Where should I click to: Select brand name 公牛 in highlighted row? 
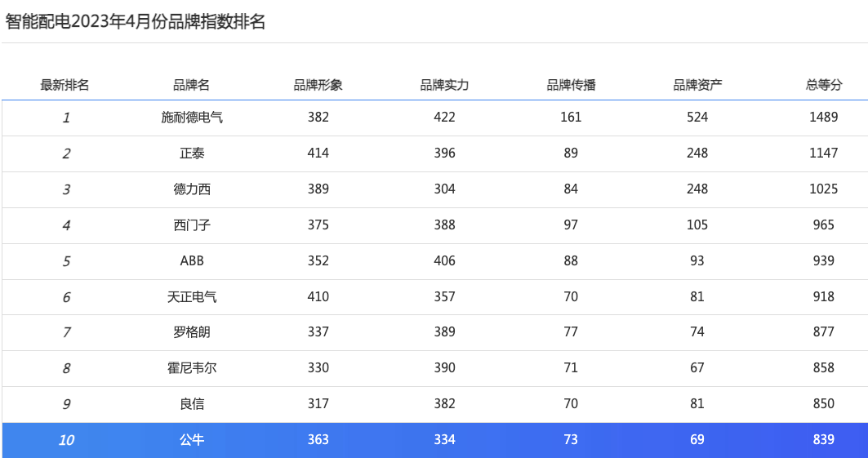point(192,440)
